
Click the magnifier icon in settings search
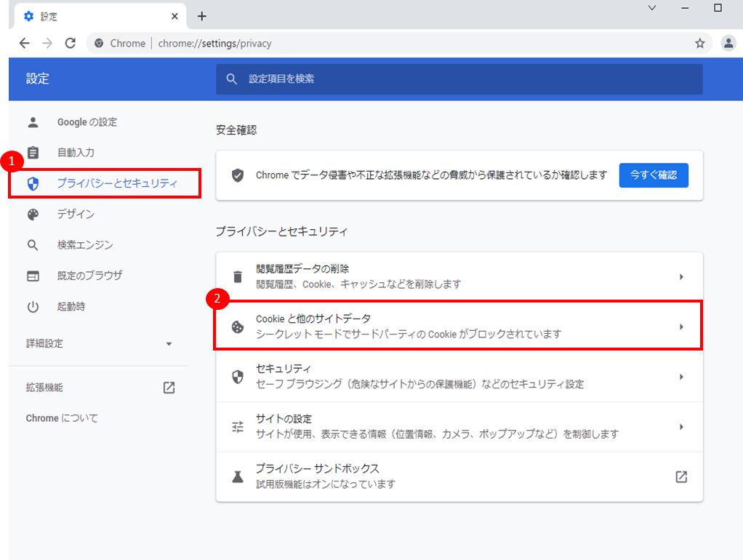pos(231,79)
